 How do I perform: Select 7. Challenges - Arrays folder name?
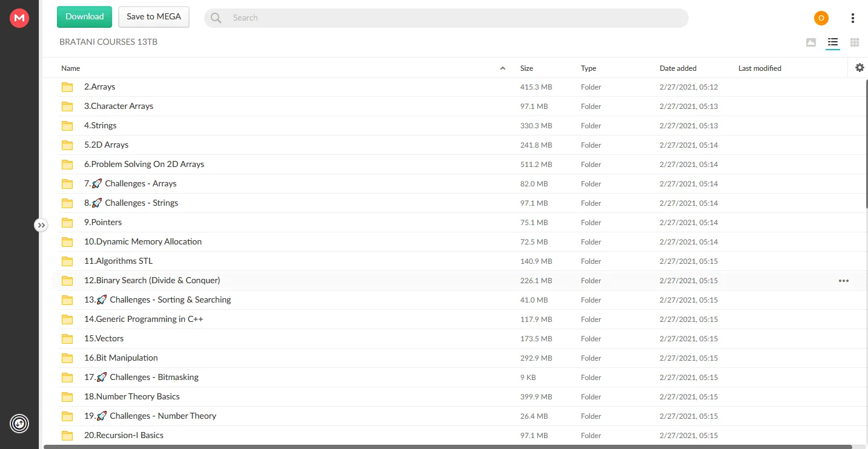tap(130, 183)
